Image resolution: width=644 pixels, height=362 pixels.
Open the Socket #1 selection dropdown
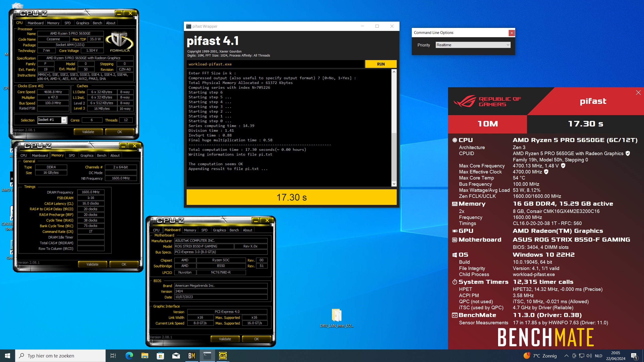[x=52, y=120]
